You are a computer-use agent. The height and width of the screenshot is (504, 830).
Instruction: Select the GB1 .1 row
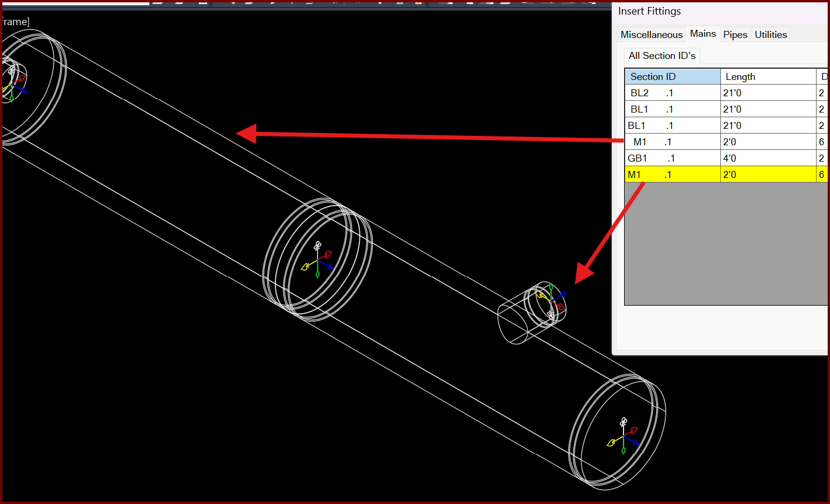pyautogui.click(x=672, y=158)
